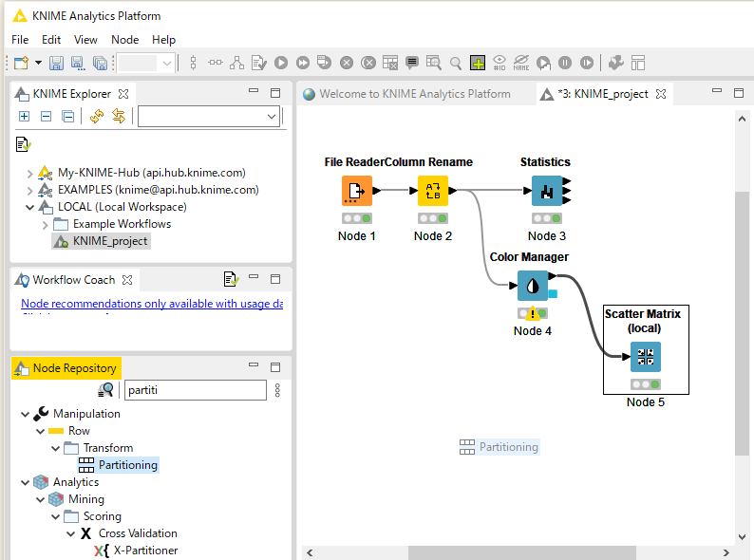754x560 pixels.
Task: Select the Statistics node on canvas
Action: (547, 191)
